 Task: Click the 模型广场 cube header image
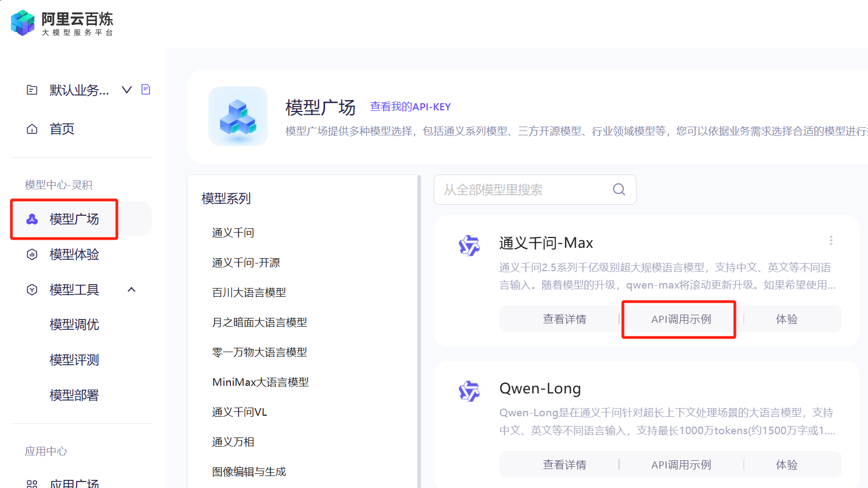pyautogui.click(x=238, y=116)
